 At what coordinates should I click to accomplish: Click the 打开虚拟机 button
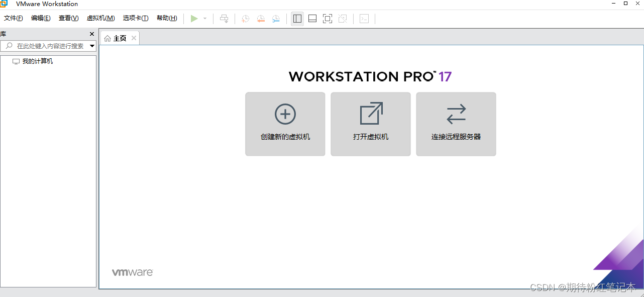pyautogui.click(x=371, y=124)
